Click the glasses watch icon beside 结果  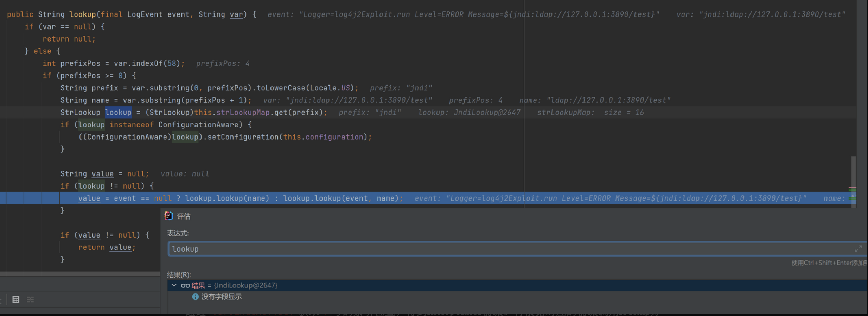(x=185, y=285)
